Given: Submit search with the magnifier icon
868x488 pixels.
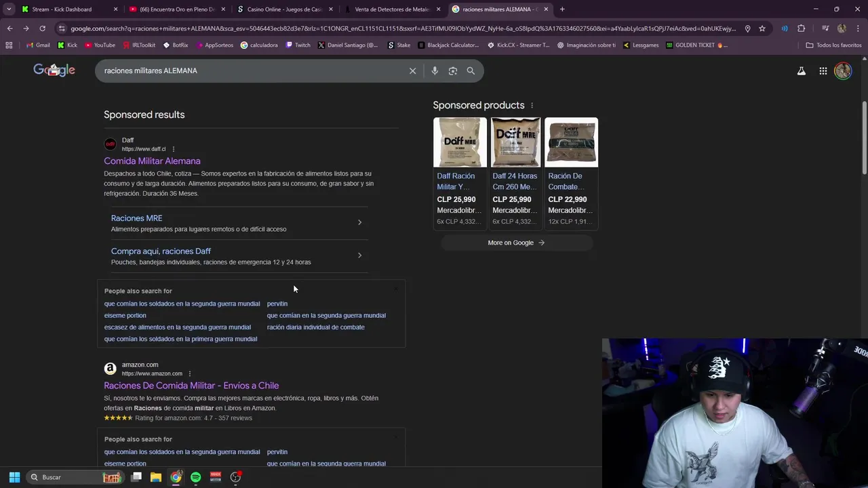Looking at the screenshot, I should 471,70.
